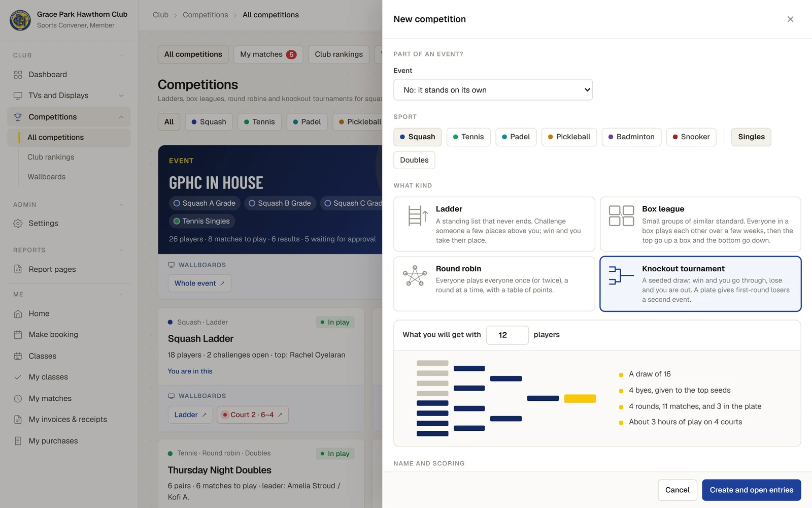
Task: Click the Home house icon
Action: (x=18, y=314)
